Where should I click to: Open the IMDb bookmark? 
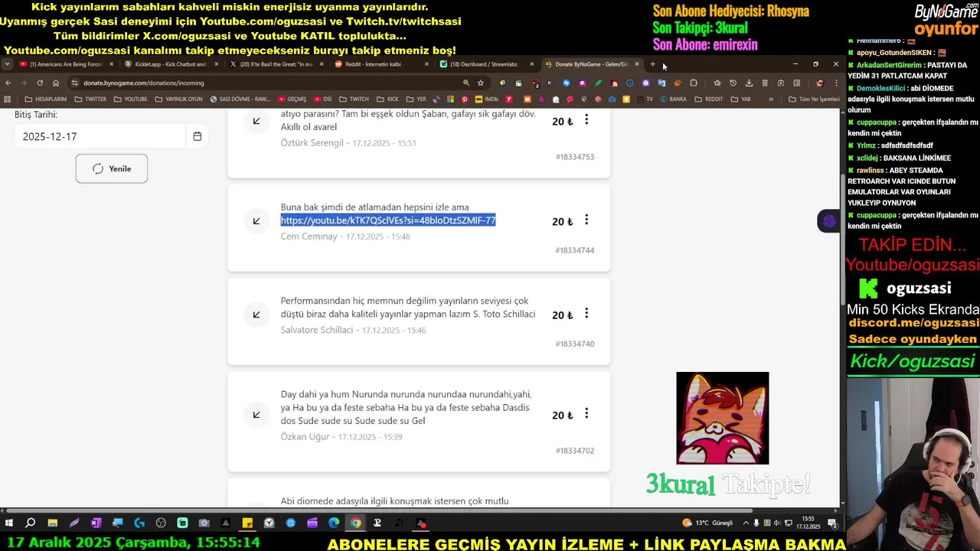point(486,99)
